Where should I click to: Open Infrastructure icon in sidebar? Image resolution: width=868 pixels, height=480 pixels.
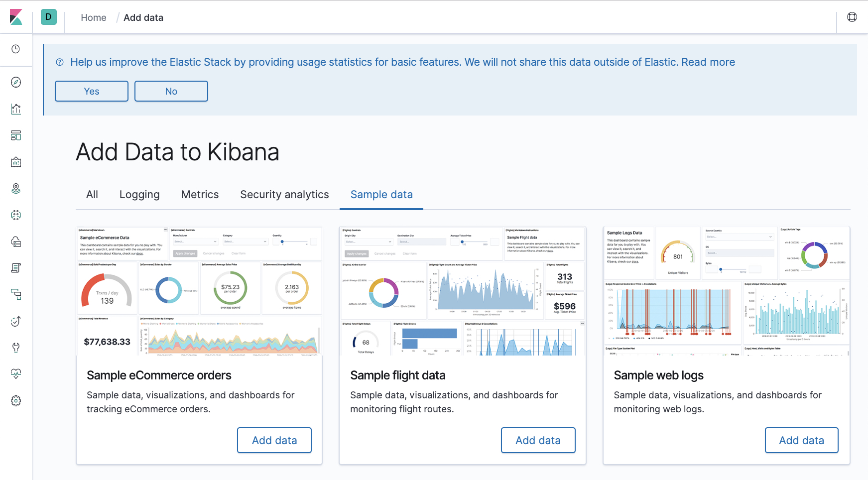coord(16,241)
